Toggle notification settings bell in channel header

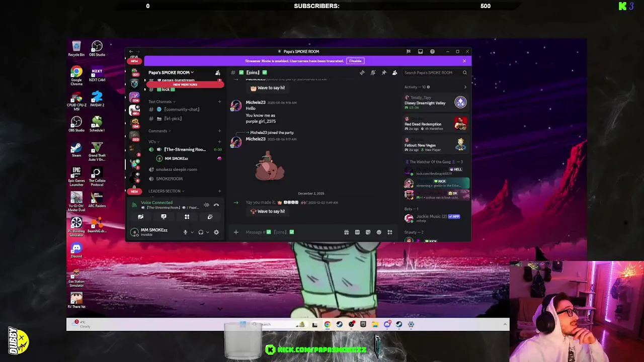click(373, 72)
